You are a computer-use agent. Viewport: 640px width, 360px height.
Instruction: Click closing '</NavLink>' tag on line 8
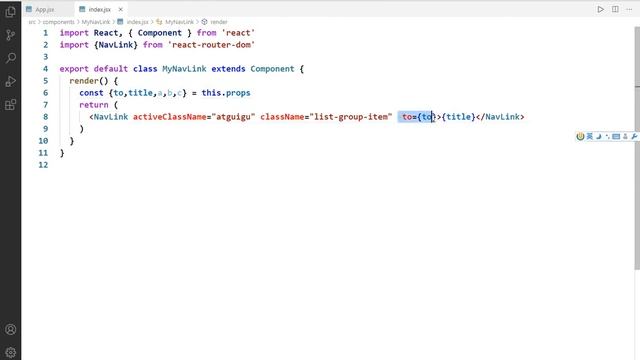tap(500, 117)
